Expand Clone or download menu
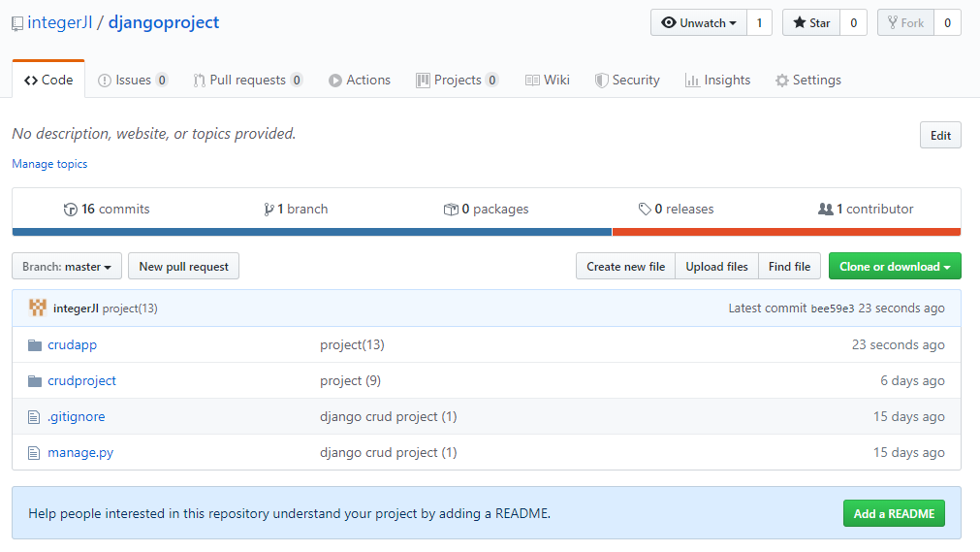 click(x=895, y=267)
